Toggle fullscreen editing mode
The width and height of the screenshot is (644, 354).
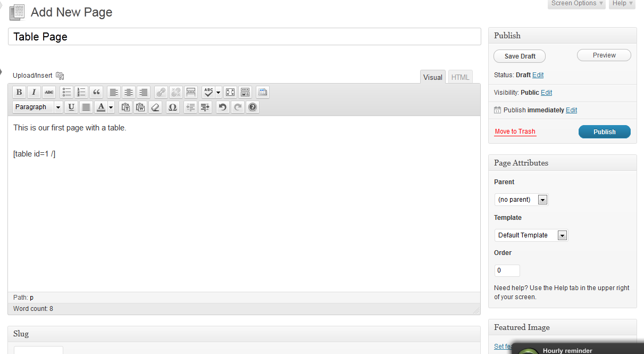click(230, 92)
